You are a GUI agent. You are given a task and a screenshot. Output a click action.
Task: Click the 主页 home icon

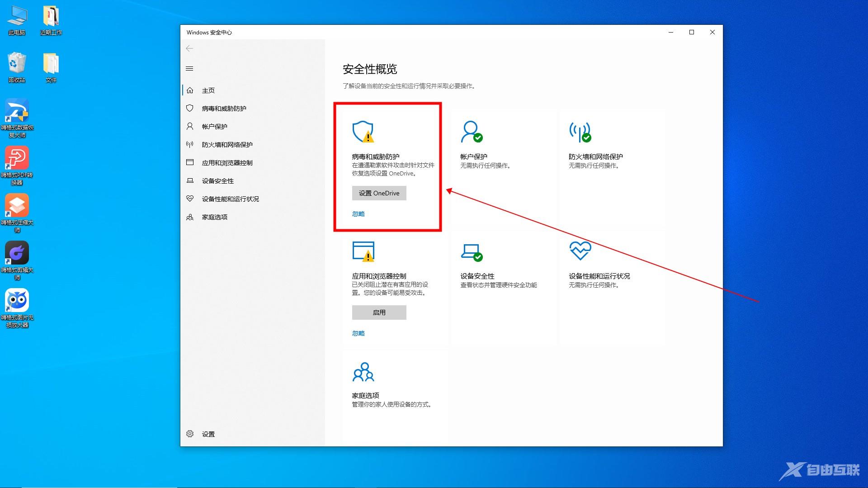[190, 90]
